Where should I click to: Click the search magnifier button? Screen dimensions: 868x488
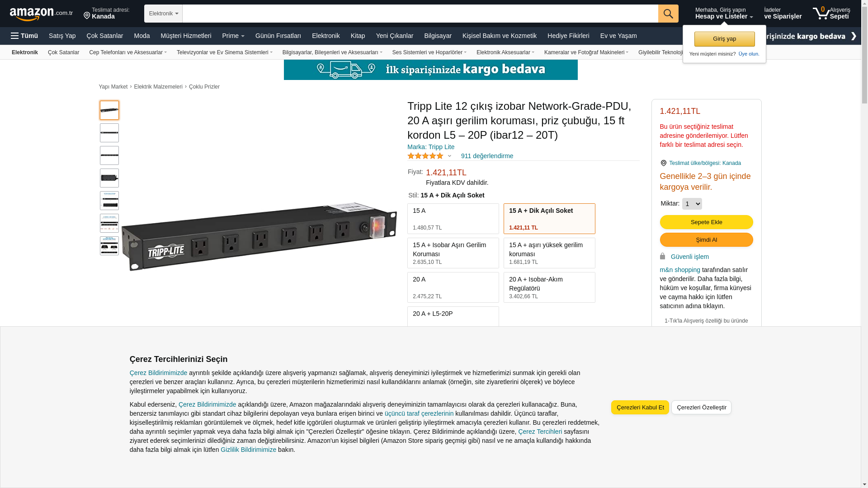pos(668,14)
